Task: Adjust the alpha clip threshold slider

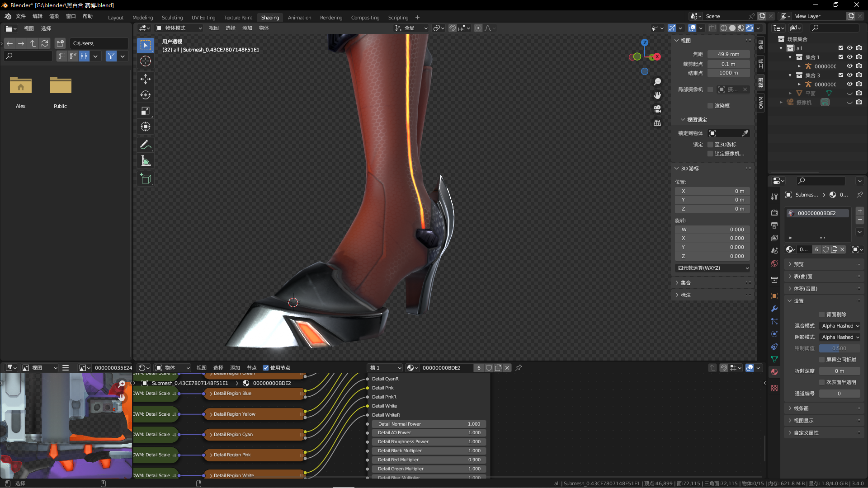Action: tap(839, 348)
